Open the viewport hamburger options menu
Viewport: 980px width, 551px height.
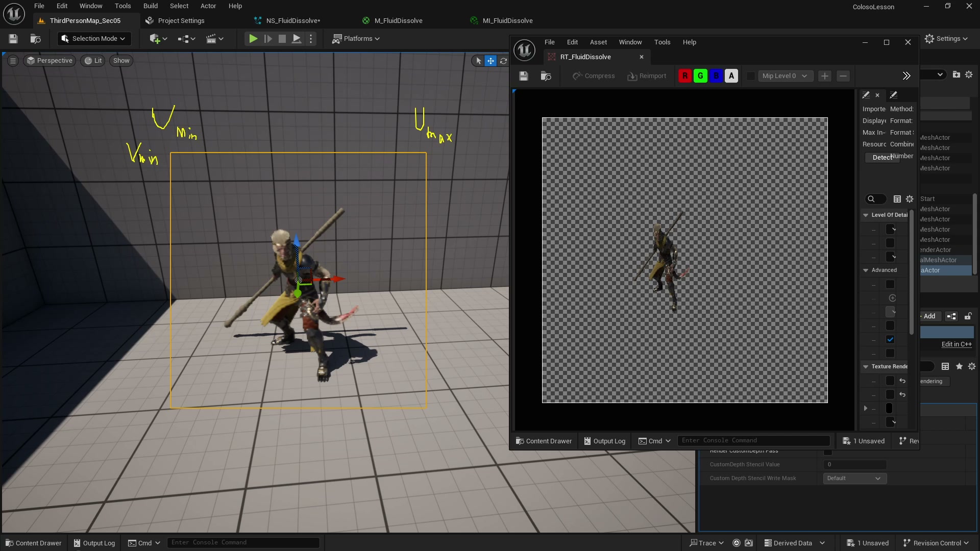(13, 61)
